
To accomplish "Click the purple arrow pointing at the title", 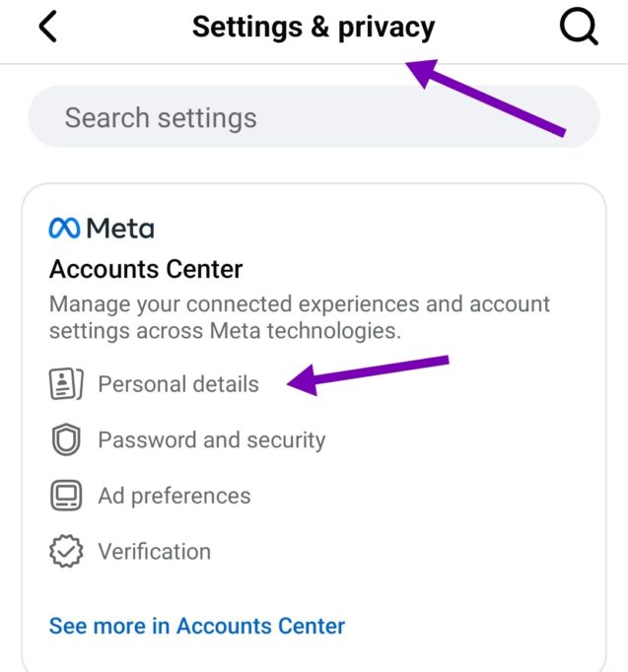I will tap(488, 99).
